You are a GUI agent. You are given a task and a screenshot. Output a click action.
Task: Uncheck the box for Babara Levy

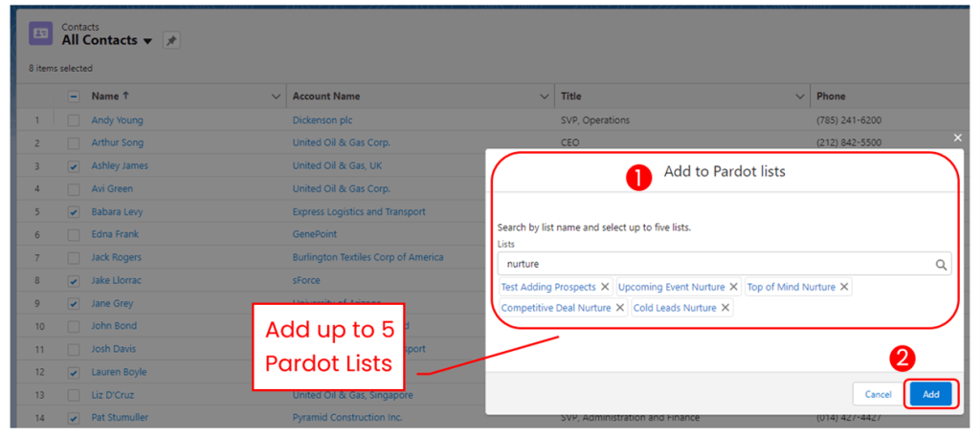click(74, 211)
